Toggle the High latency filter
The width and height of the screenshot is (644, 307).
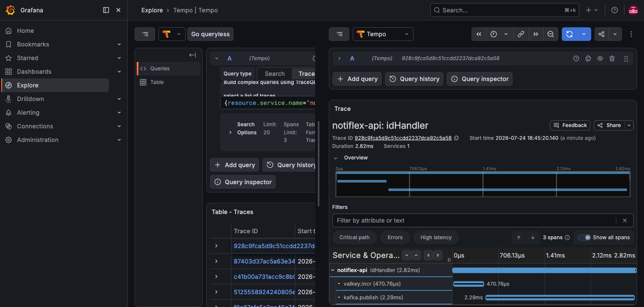436,237
